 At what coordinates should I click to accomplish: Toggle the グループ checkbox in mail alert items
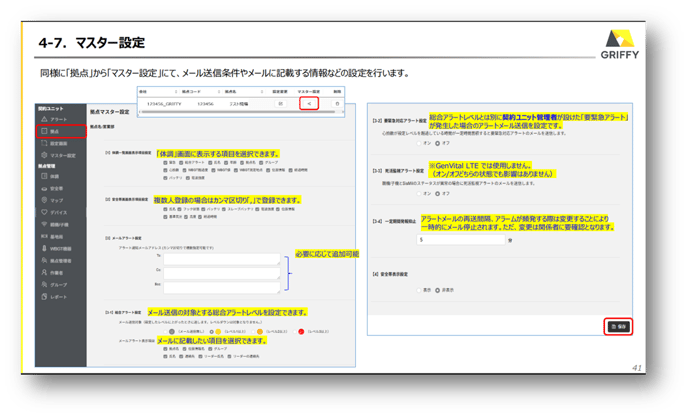click(211, 349)
